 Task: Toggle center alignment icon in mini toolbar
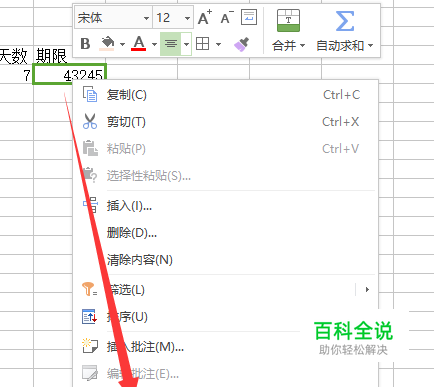coord(171,44)
